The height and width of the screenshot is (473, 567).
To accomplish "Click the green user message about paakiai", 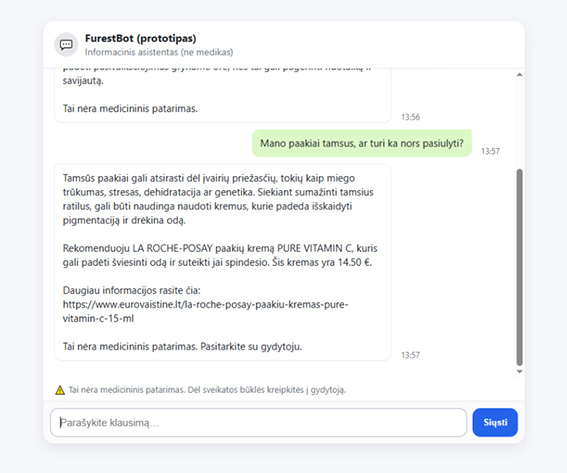I will click(362, 144).
